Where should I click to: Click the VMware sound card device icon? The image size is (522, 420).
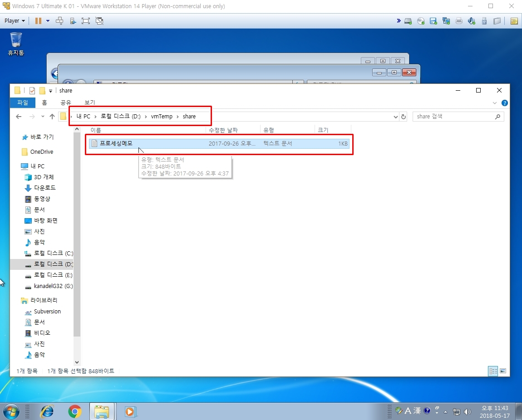click(x=472, y=21)
